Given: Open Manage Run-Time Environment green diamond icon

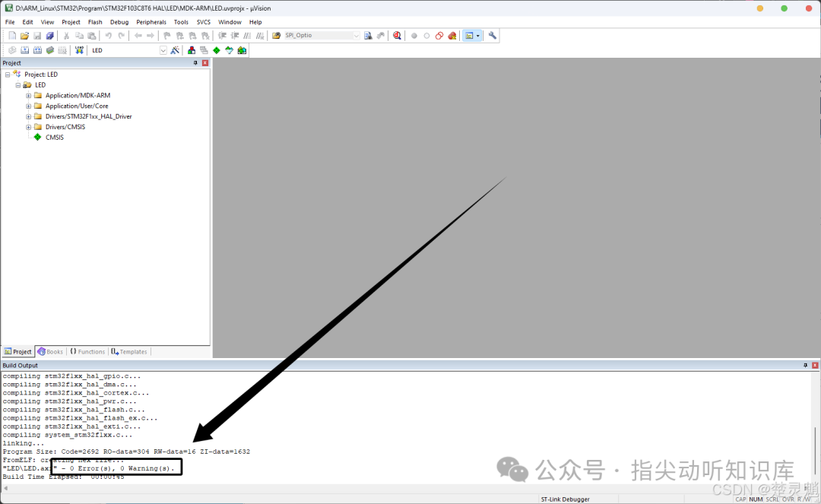Looking at the screenshot, I should 216,50.
